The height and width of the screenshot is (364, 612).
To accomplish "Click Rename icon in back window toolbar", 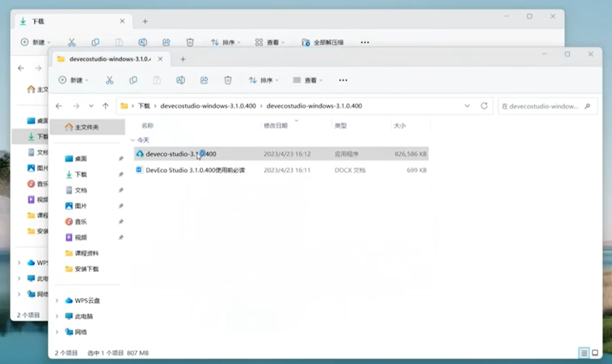I will 142,42.
